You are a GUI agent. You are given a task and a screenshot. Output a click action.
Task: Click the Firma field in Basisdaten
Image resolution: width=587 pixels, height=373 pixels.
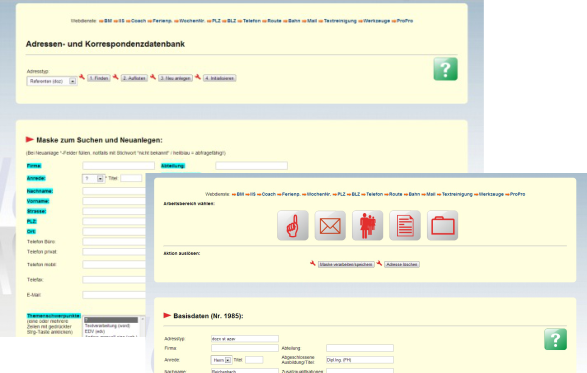(245, 348)
